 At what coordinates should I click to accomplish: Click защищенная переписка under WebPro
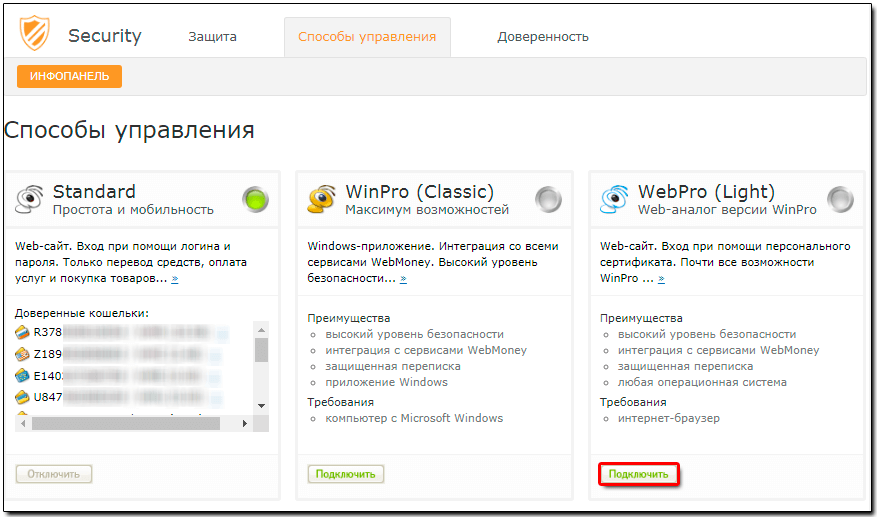tap(685, 366)
